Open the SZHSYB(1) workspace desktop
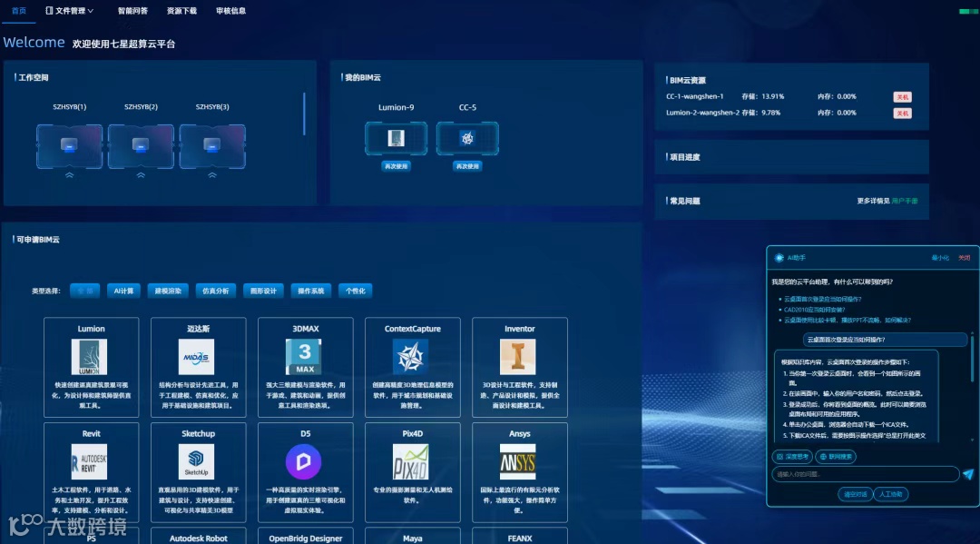 click(x=69, y=146)
